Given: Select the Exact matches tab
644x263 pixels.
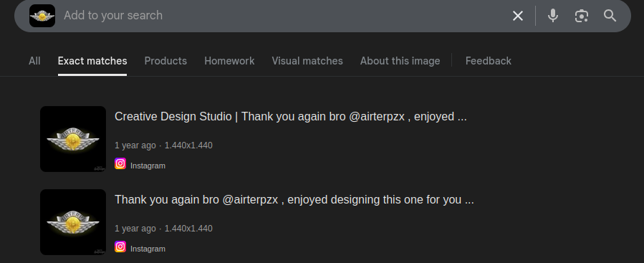Looking at the screenshot, I should click(x=92, y=61).
